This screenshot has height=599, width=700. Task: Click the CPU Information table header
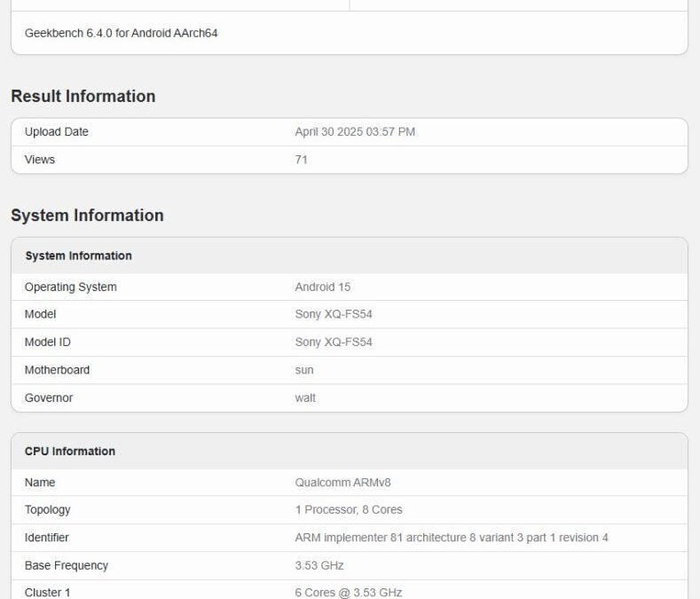click(x=70, y=452)
